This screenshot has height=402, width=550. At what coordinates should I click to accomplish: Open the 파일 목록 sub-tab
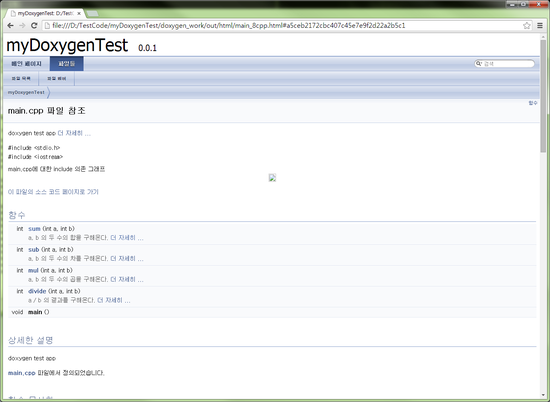pyautogui.click(x=21, y=79)
